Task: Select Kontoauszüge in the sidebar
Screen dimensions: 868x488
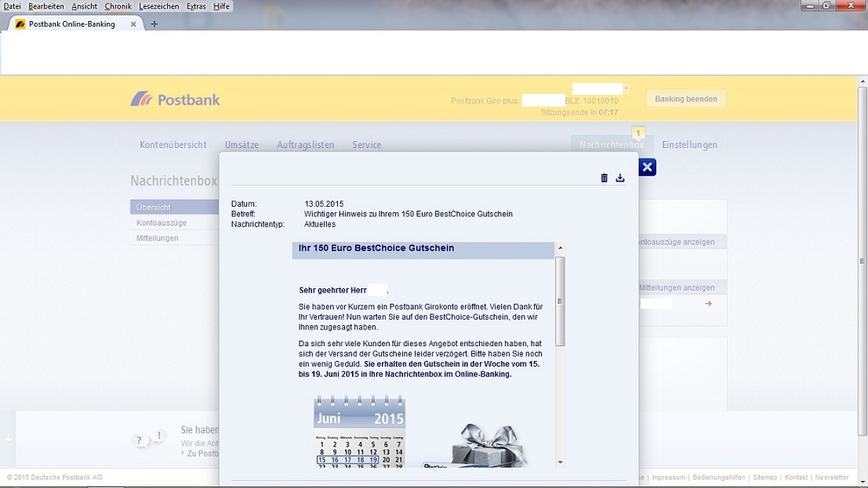Action: 161,222
